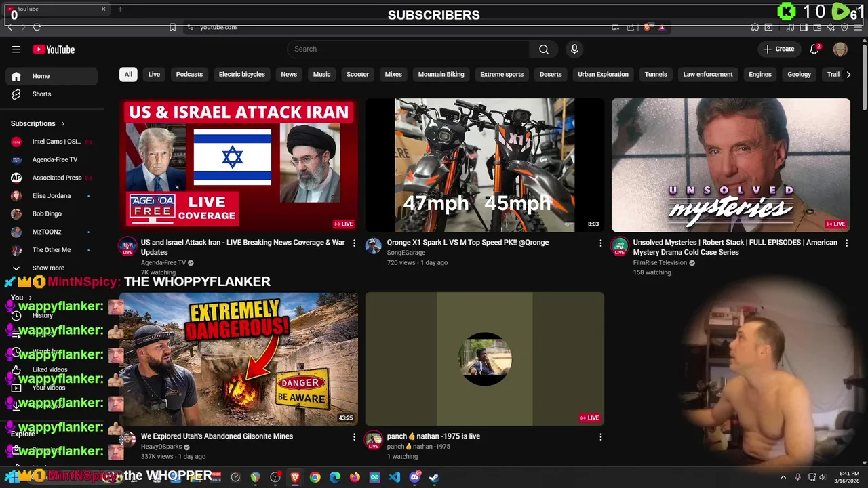Share this page using address bar icon

click(x=631, y=27)
